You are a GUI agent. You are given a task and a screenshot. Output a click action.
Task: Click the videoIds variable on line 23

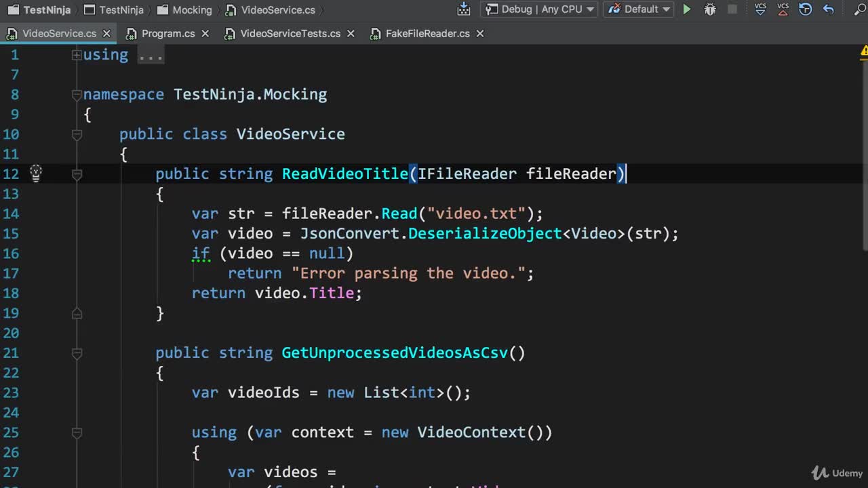click(x=264, y=392)
